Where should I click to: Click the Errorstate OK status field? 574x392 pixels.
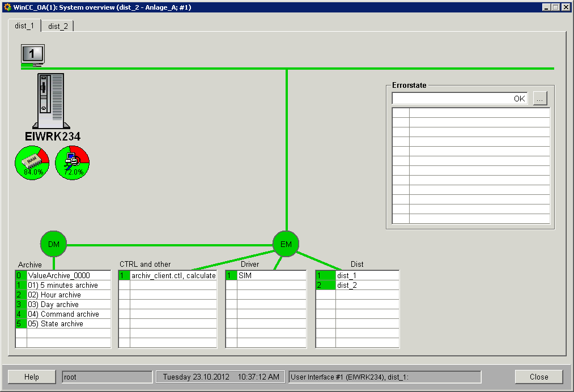460,99
